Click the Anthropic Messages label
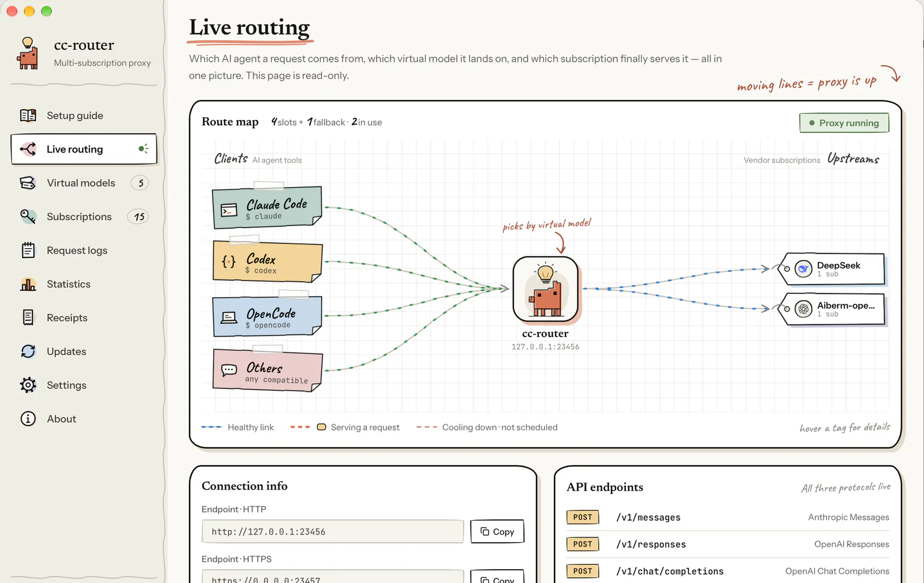The height and width of the screenshot is (583, 924). (x=848, y=517)
